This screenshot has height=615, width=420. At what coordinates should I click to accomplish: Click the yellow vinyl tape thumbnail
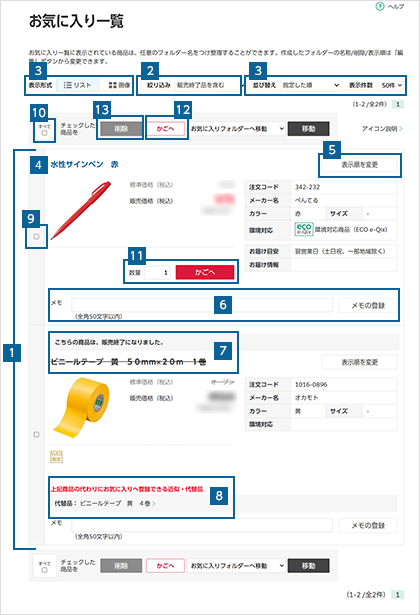coord(81,408)
